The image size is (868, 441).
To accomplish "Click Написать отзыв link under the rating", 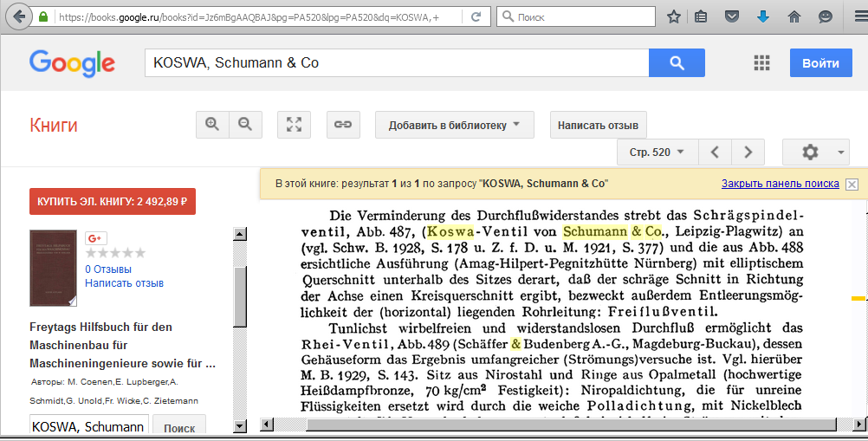I will tap(124, 283).
